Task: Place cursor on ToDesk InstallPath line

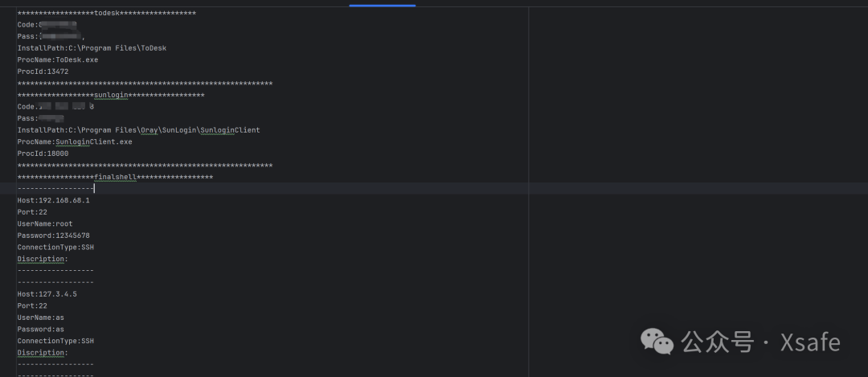Action: (91, 48)
